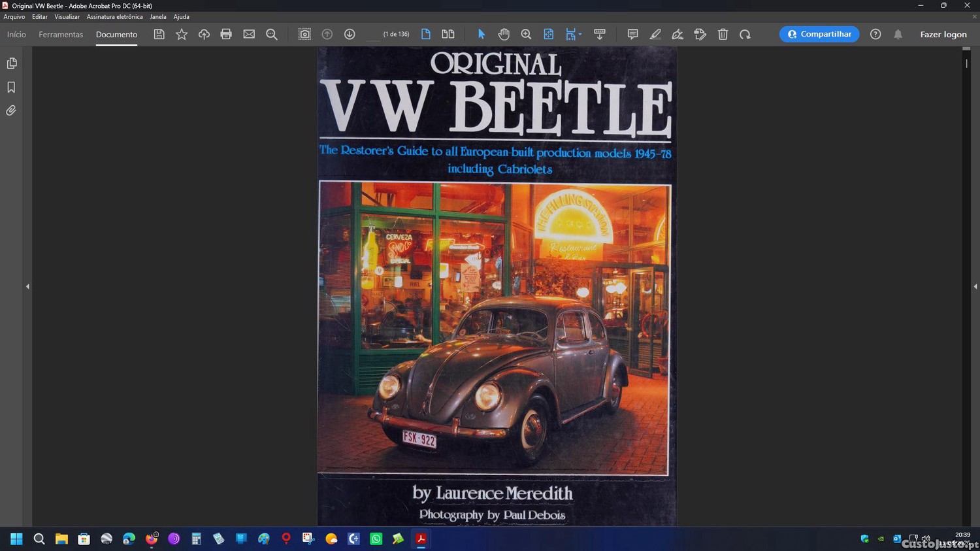Click the Fazer logon sign-in link
980x551 pixels.
click(x=943, y=35)
